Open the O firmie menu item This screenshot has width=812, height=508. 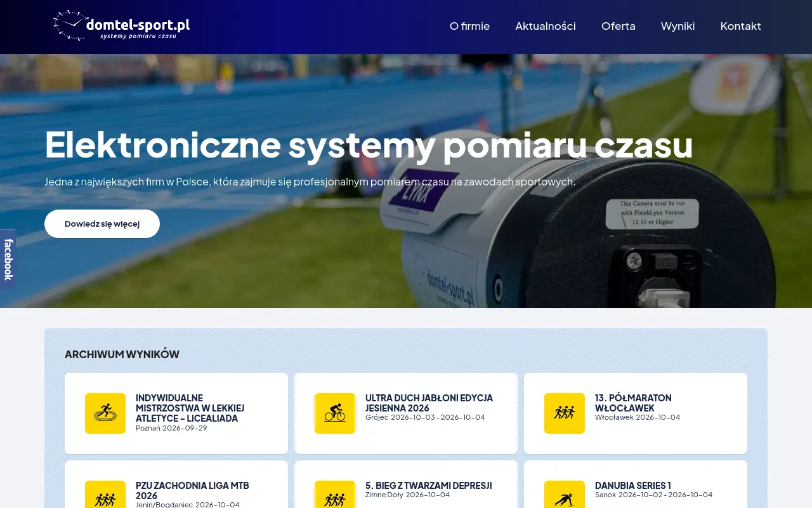(x=469, y=26)
